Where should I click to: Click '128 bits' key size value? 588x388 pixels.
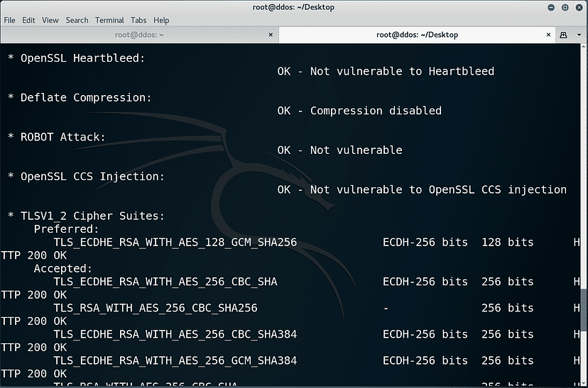[507, 243]
